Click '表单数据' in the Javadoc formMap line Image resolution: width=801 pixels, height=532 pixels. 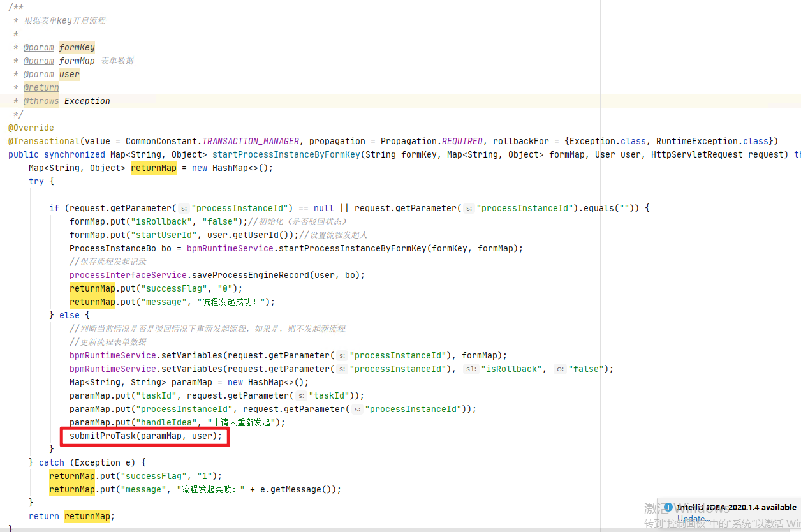click(117, 61)
